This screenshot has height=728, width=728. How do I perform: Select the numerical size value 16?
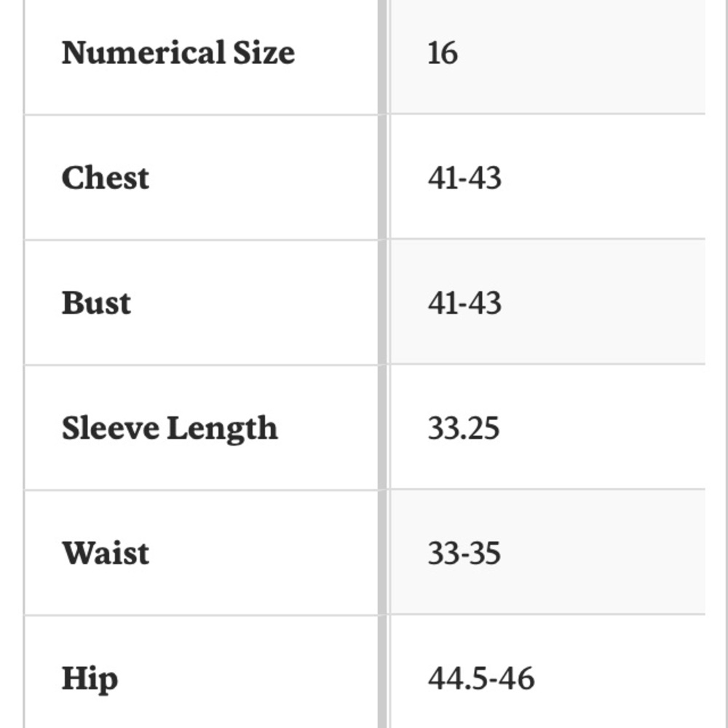click(443, 53)
